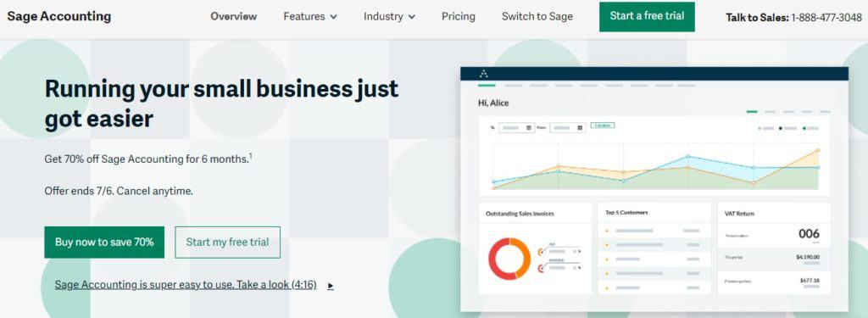Viewport: 868px width, 318px height.
Task: Open the Overview nav item
Action: (x=234, y=17)
